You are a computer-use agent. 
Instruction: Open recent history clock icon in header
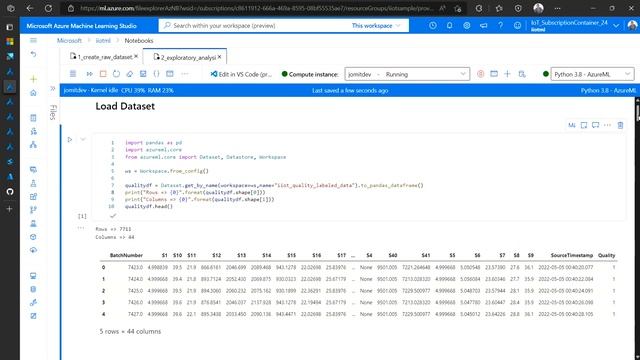[x=433, y=25]
